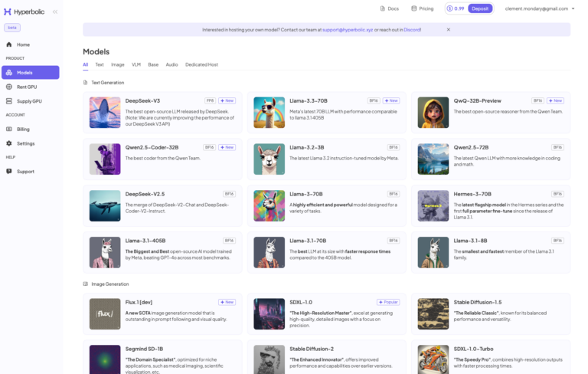Select the All tab
Viewport: 588px width, 374px height.
pyautogui.click(x=86, y=64)
